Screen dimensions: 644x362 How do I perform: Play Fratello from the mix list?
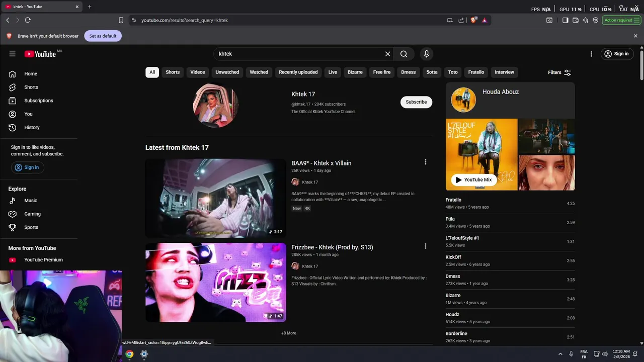click(x=510, y=203)
